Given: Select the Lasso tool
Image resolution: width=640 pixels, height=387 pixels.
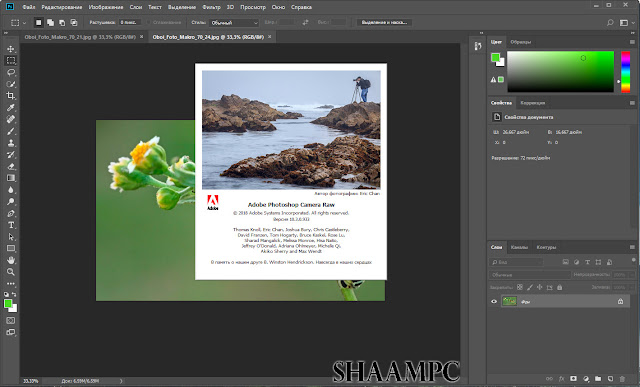Looking at the screenshot, I should coord(11,72).
